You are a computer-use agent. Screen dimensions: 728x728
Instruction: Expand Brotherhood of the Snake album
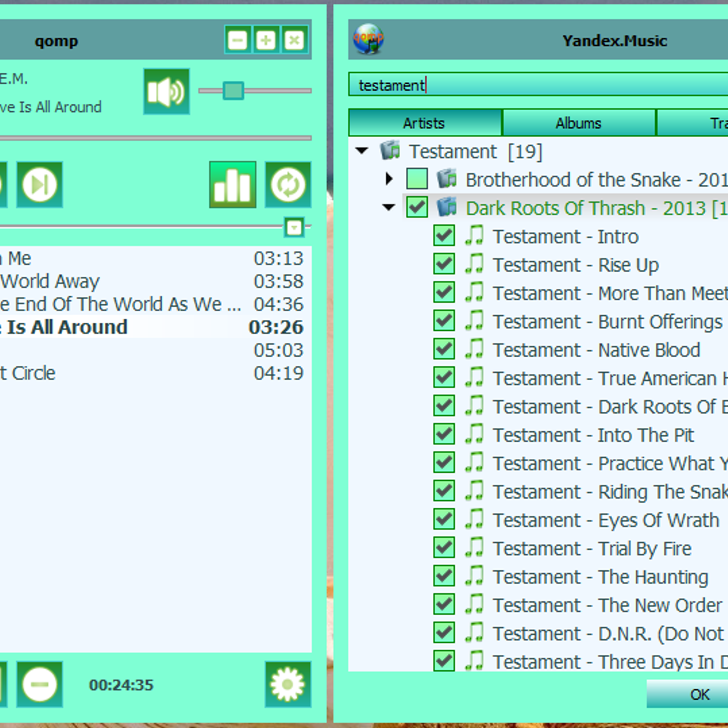[x=389, y=179]
